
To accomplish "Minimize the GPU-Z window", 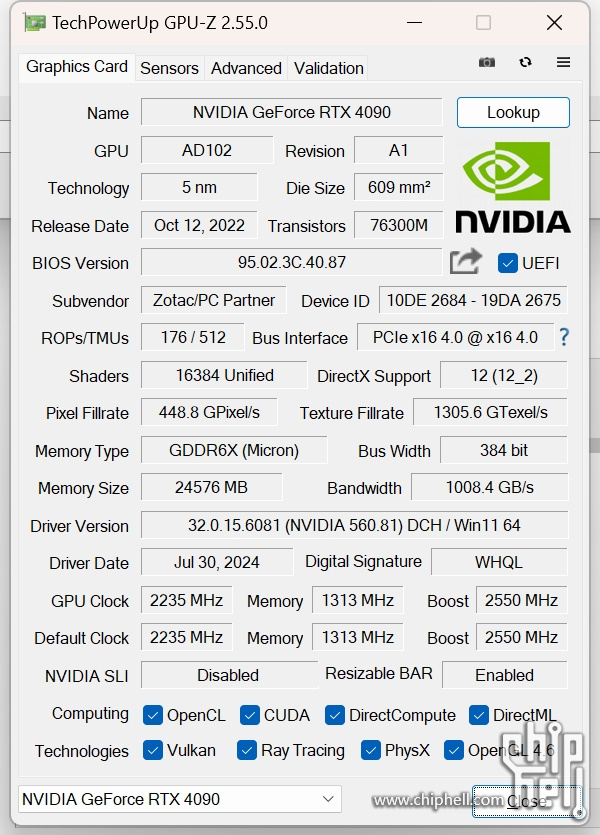I will [x=414, y=23].
